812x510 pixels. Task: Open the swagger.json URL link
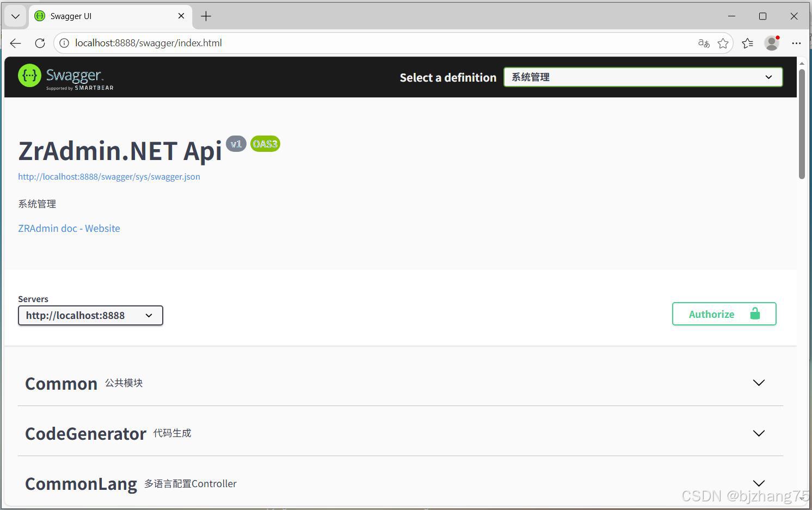[109, 176]
